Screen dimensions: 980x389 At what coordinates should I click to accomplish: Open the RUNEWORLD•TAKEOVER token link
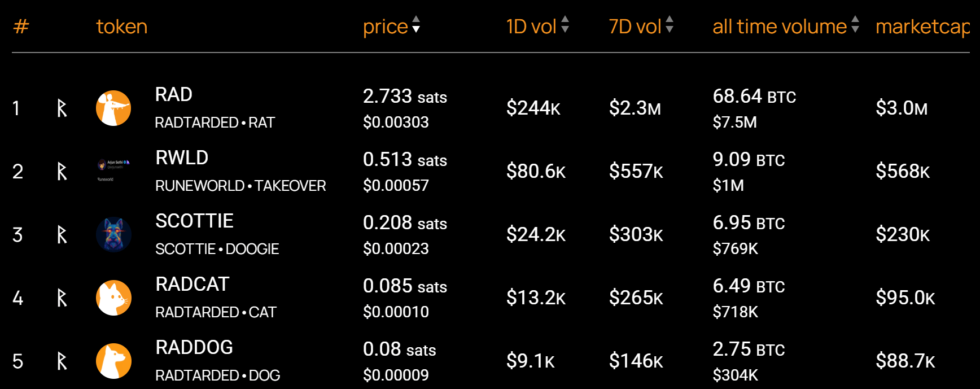coord(240,186)
